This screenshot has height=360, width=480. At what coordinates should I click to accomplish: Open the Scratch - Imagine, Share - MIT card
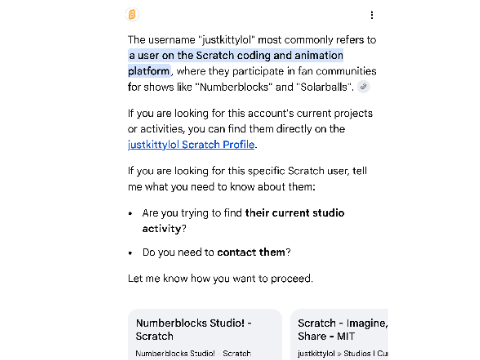[339, 335]
